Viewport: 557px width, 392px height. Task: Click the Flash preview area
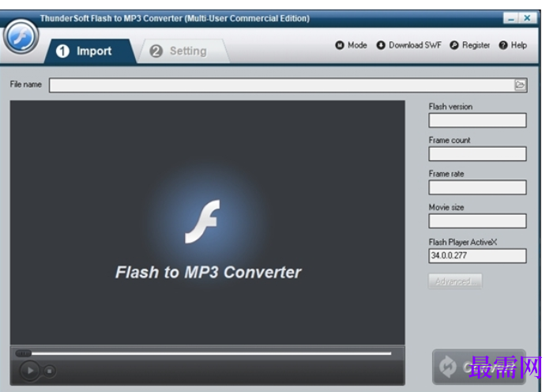tap(208, 223)
